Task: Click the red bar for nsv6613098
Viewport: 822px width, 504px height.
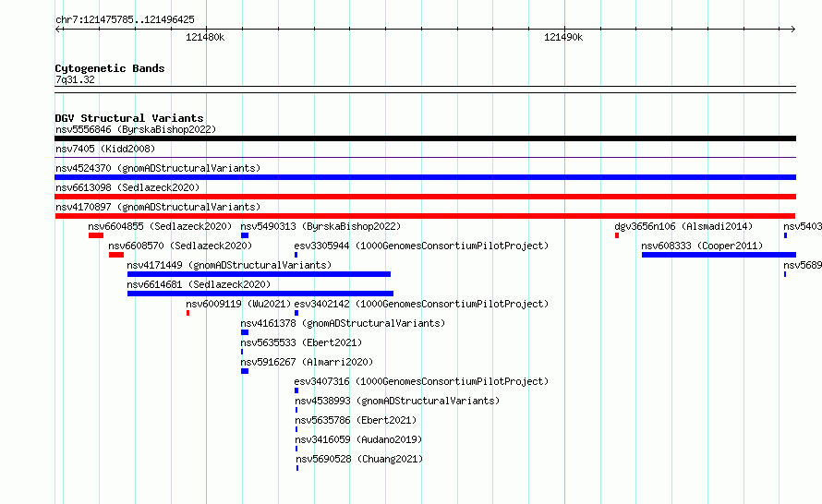Action: point(425,197)
